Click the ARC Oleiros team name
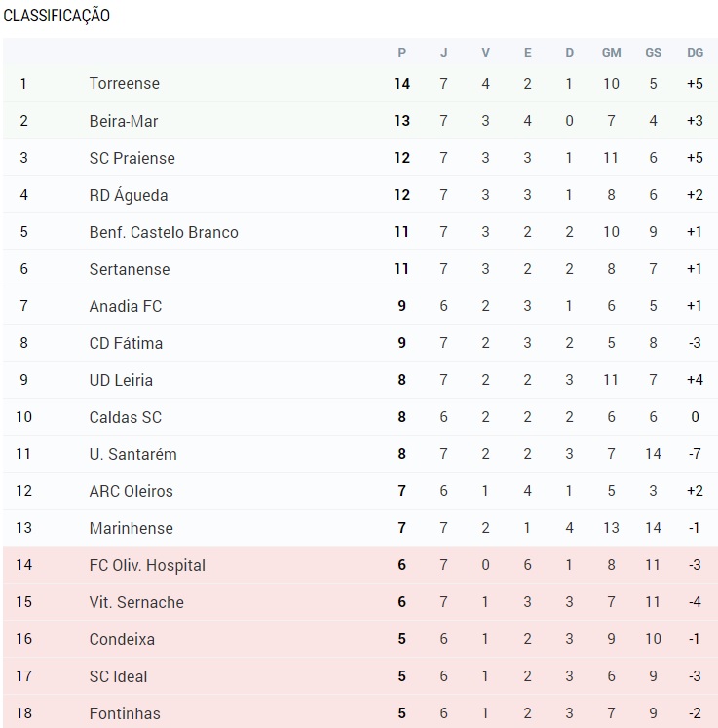This screenshot has height=728, width=718. (131, 491)
